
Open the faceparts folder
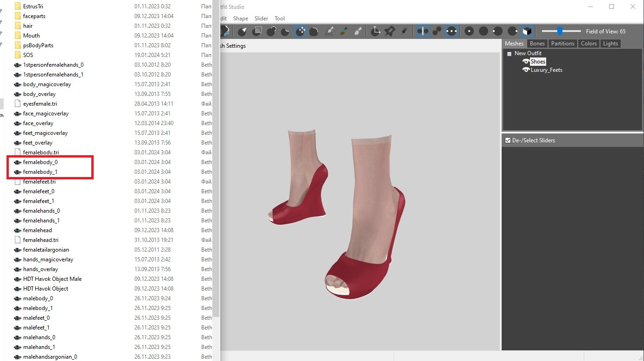34,16
